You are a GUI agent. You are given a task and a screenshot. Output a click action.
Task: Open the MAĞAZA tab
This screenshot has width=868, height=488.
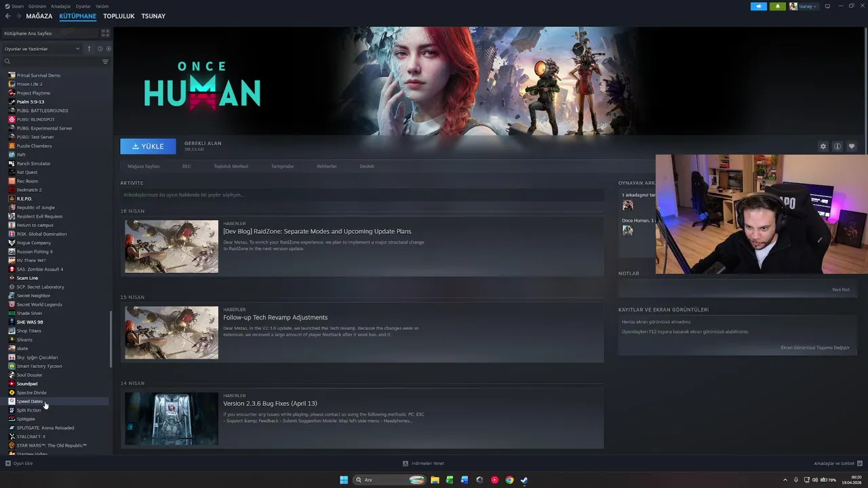point(39,16)
